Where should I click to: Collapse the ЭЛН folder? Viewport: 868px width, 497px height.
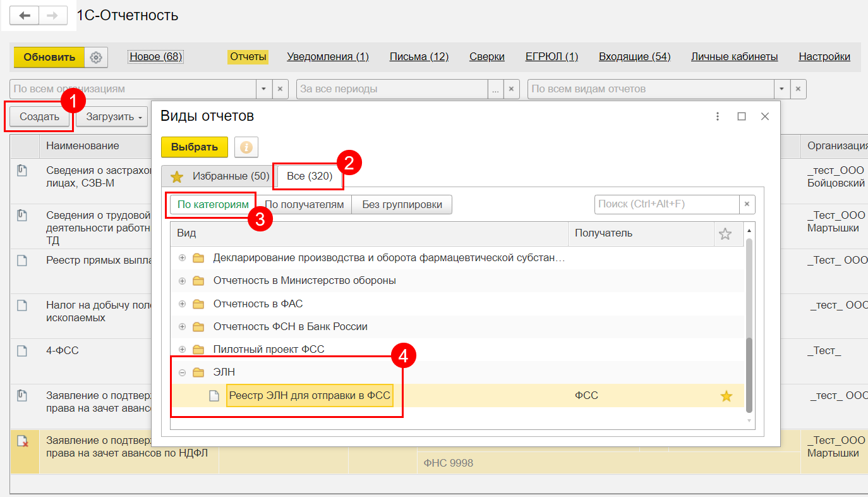tap(183, 372)
